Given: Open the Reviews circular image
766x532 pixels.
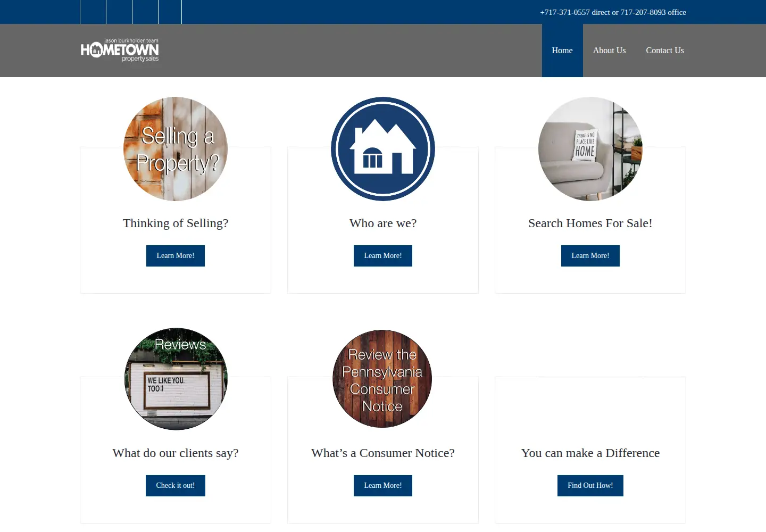Looking at the screenshot, I should [176, 379].
